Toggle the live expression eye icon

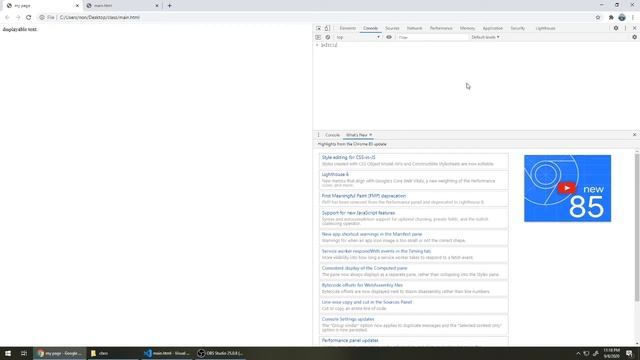(x=389, y=37)
